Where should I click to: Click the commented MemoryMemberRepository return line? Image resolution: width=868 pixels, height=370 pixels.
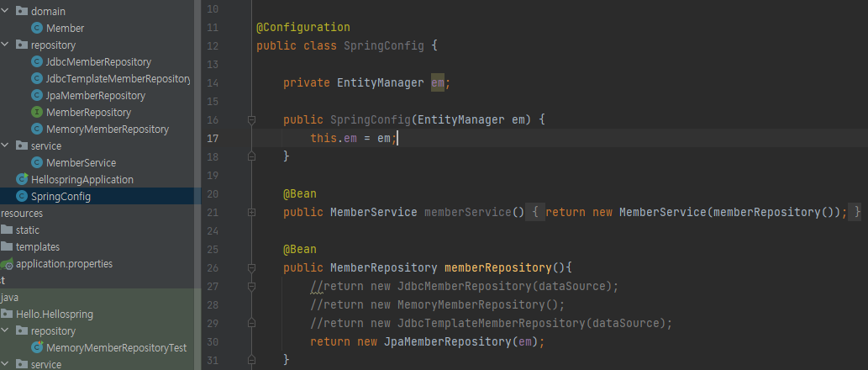point(437,304)
